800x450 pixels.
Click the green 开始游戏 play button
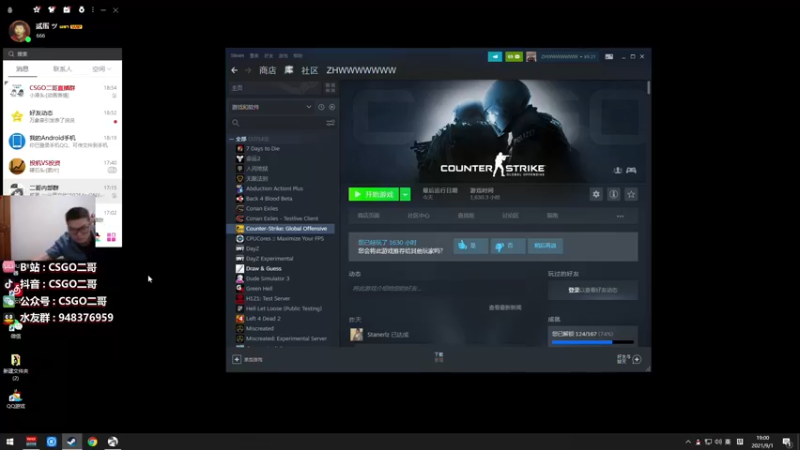click(x=374, y=194)
